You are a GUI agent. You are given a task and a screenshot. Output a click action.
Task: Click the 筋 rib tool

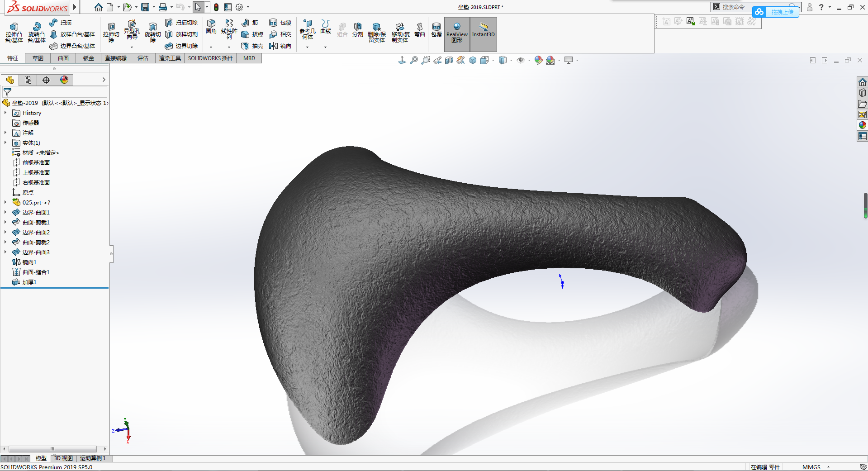click(250, 23)
